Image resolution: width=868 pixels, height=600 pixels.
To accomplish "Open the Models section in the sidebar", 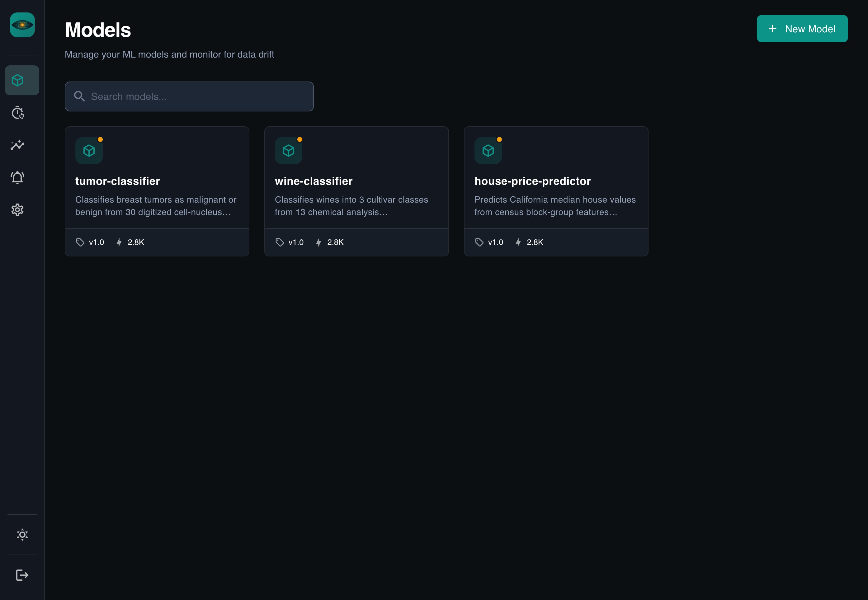I will (x=21, y=80).
